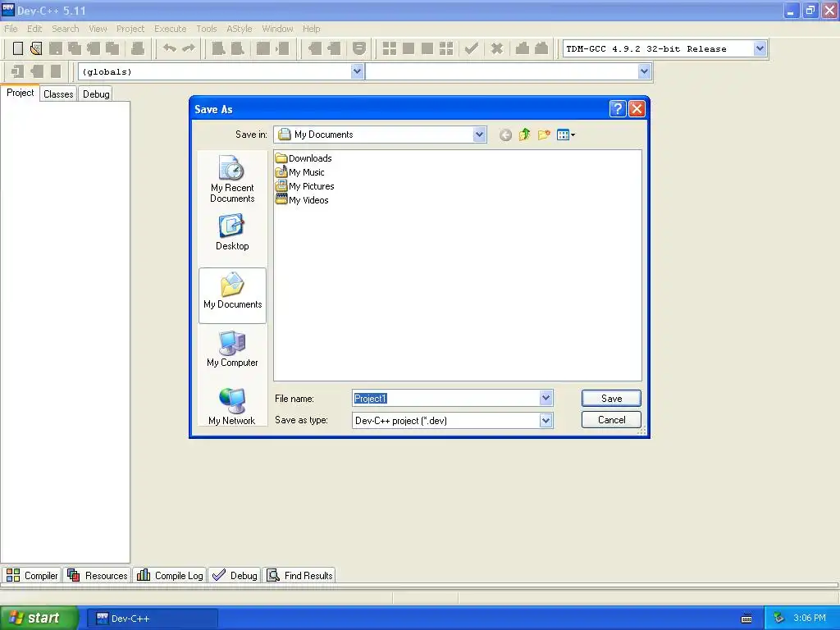Open the Windows start menu
Image resolution: width=840 pixels, height=630 pixels.
(x=39, y=618)
